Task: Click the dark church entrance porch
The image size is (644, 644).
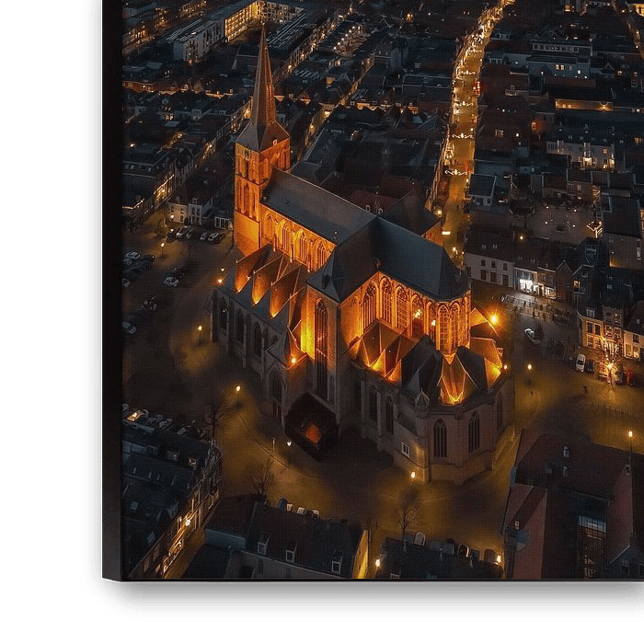Action: click(x=310, y=425)
